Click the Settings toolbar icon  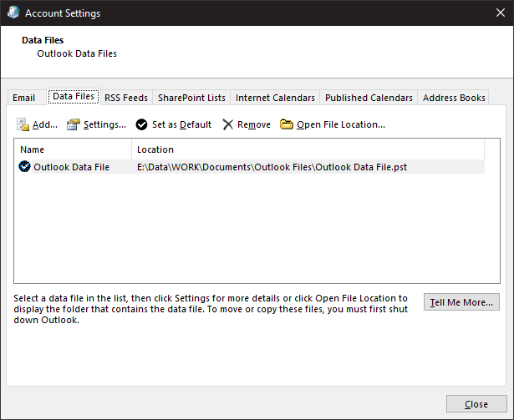pos(74,124)
